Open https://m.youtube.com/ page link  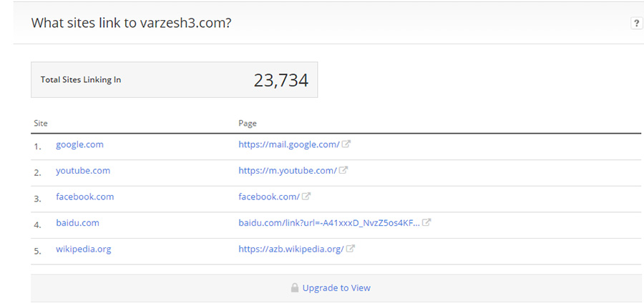(x=288, y=170)
